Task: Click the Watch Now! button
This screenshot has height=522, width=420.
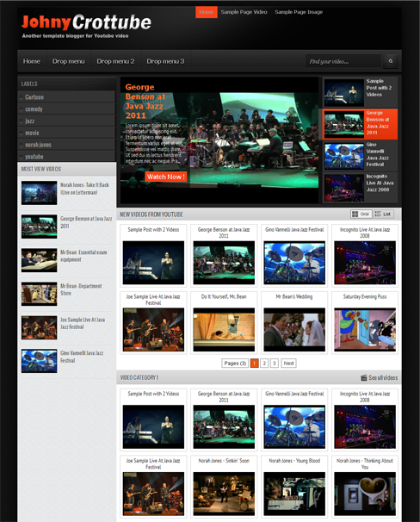Action: [x=165, y=177]
